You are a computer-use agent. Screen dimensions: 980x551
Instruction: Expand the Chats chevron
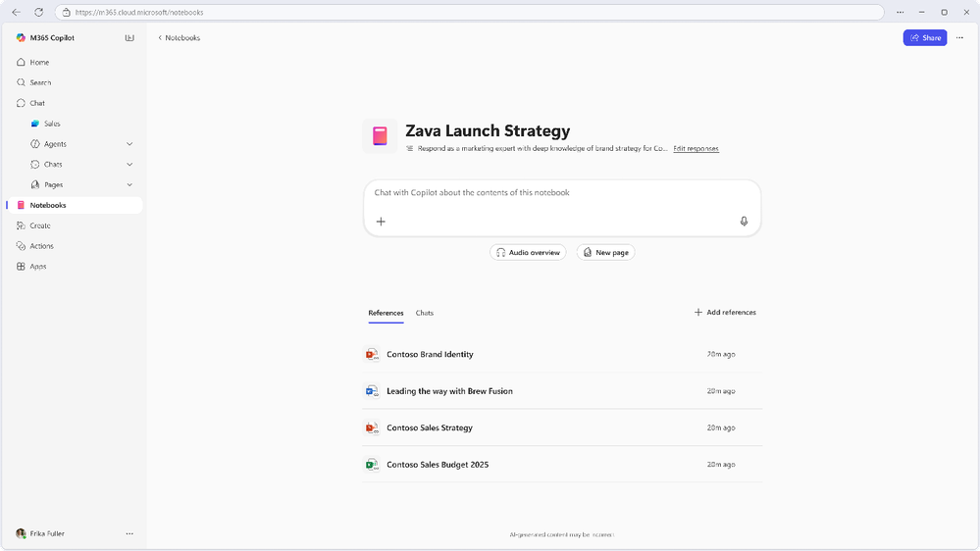(129, 165)
